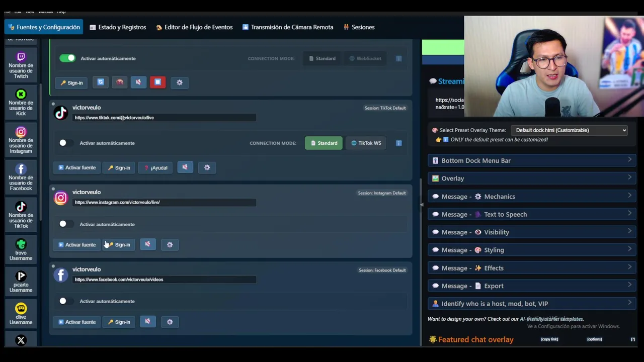Expand Message - Export section
The height and width of the screenshot is (362, 644).
coord(532,286)
